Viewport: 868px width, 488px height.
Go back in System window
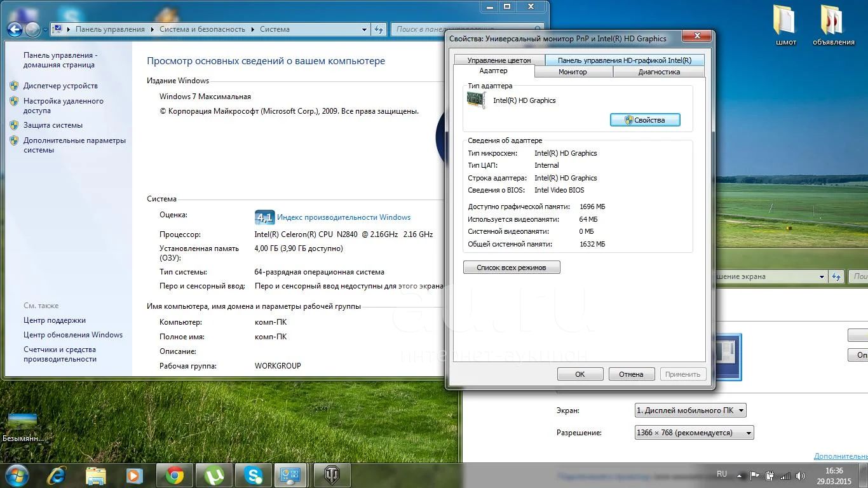click(15, 29)
